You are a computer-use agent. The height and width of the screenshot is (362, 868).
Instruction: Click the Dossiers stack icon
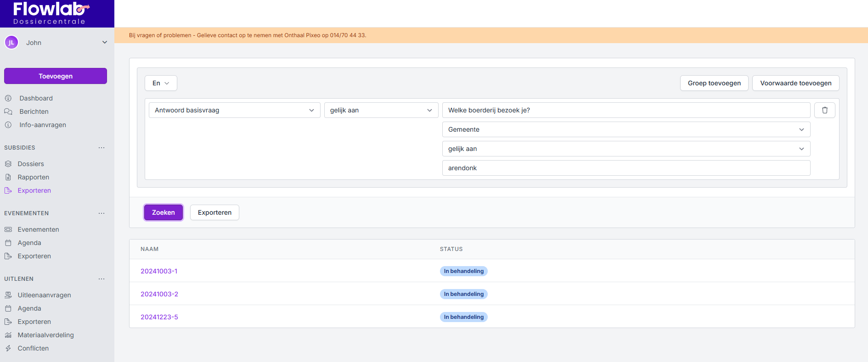[8, 164]
